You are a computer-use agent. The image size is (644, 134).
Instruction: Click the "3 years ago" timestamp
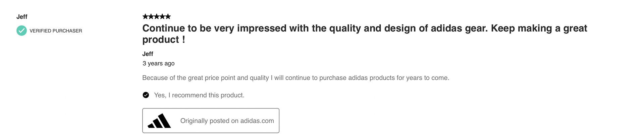158,63
